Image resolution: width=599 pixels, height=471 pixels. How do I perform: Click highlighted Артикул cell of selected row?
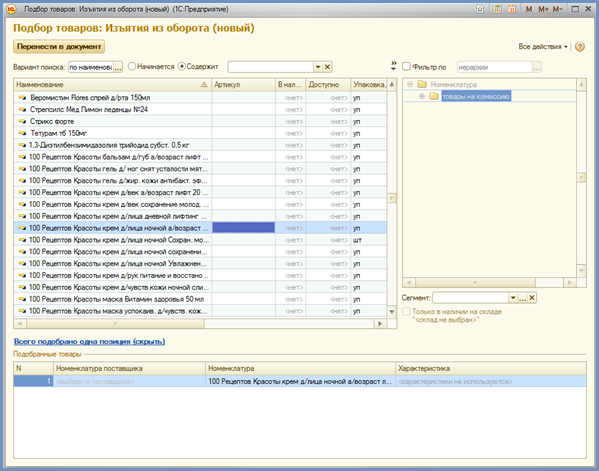click(x=243, y=228)
